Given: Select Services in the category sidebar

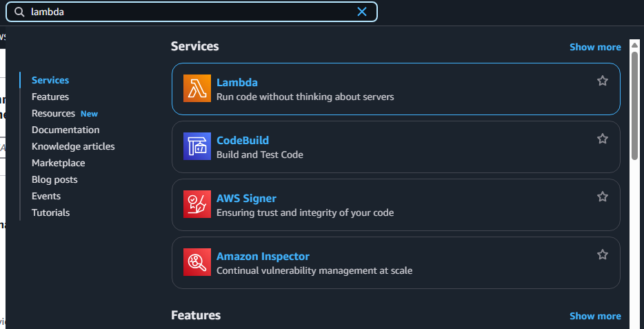Looking at the screenshot, I should coord(50,80).
